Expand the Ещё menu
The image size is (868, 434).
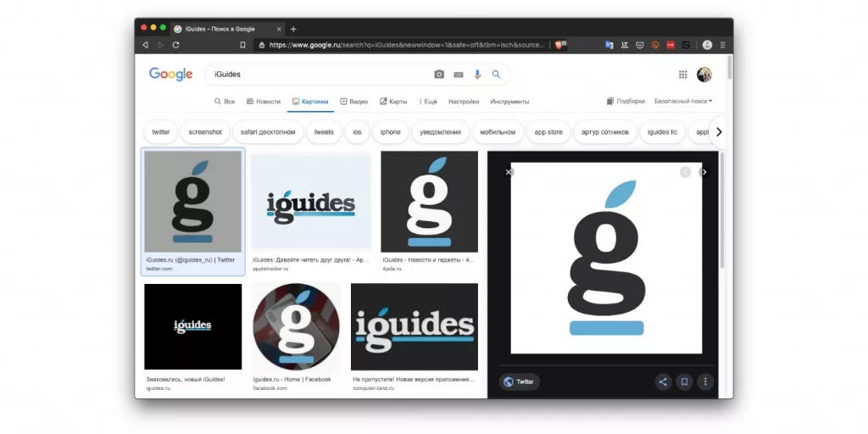point(428,102)
